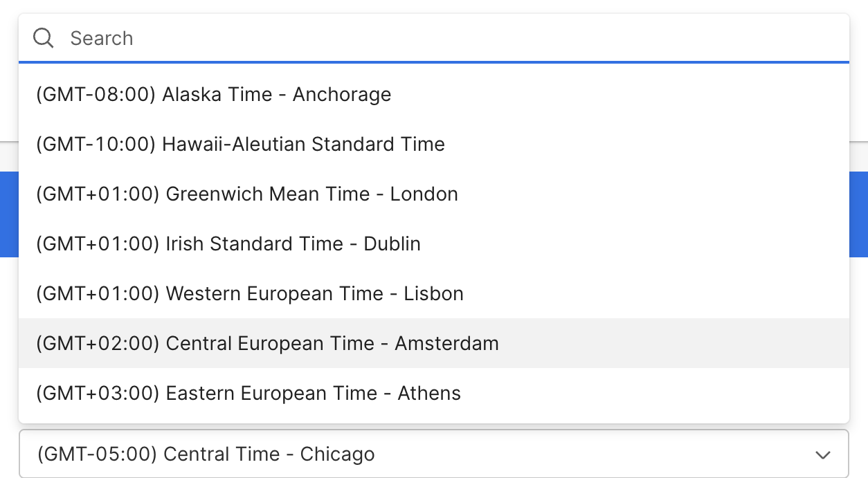Pick the GMT-08:00 timezone entry
This screenshot has height=478, width=868.
[x=275, y=94]
